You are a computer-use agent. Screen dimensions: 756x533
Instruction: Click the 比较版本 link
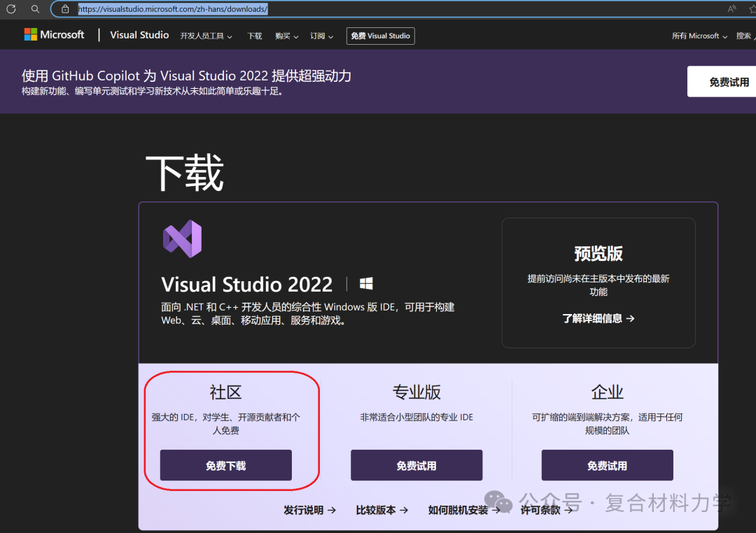[381, 511]
